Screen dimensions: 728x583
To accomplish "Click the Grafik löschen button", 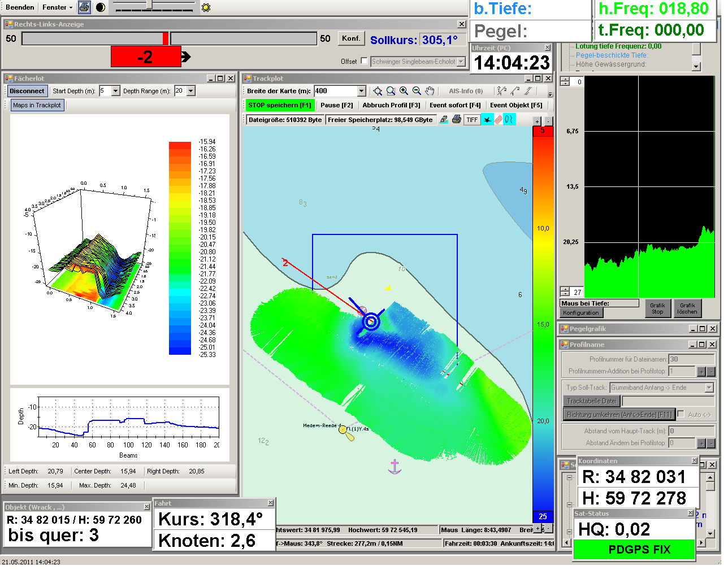I will tap(687, 308).
